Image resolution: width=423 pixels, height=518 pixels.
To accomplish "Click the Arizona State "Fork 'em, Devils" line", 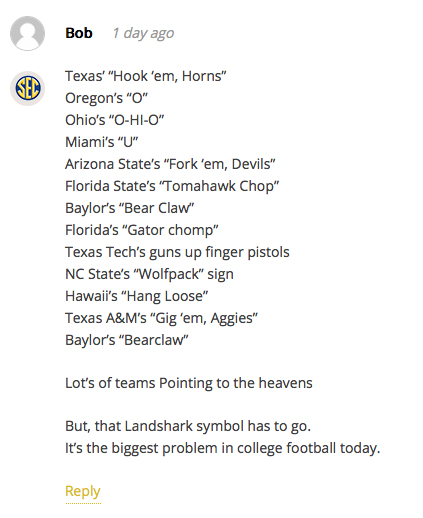I will 170,164.
